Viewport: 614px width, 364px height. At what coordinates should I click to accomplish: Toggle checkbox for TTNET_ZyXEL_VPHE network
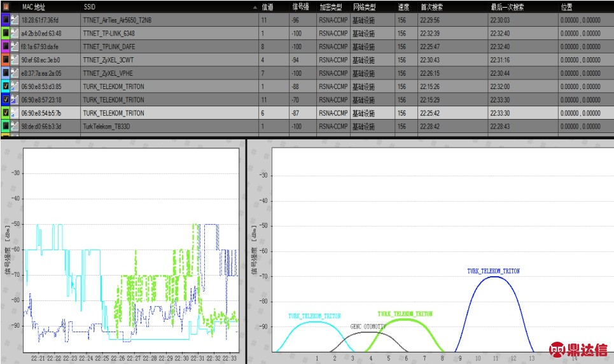coord(6,73)
